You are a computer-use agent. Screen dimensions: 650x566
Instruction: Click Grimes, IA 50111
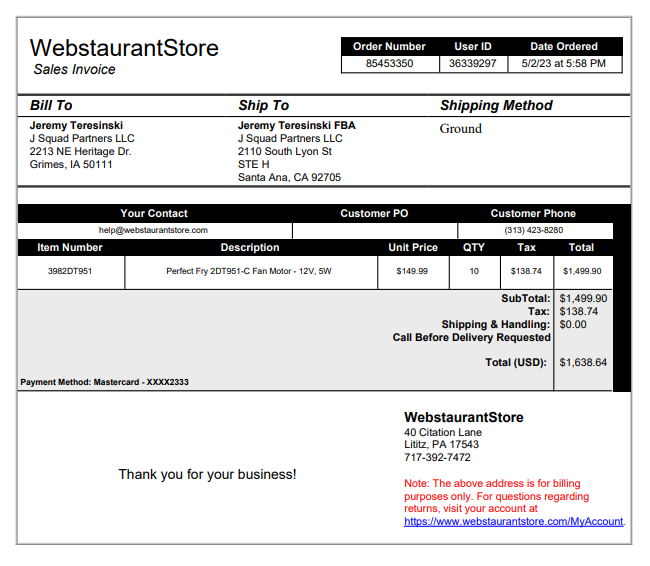pyautogui.click(x=71, y=164)
